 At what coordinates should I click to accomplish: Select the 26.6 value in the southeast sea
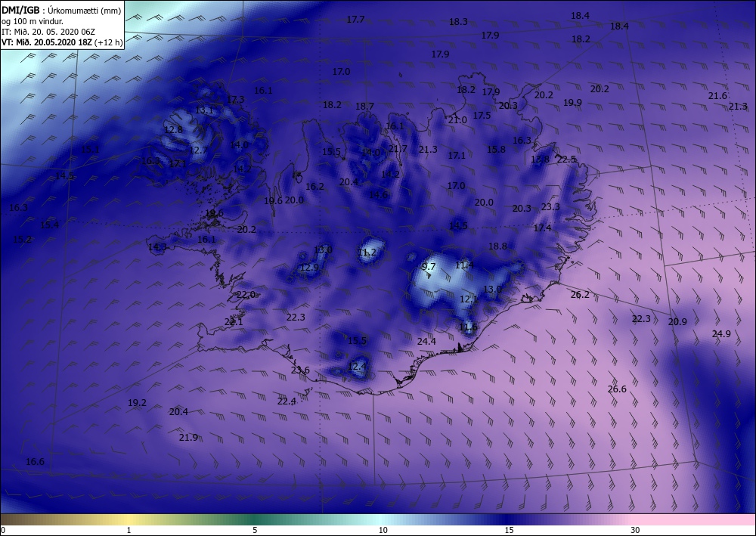[617, 389]
